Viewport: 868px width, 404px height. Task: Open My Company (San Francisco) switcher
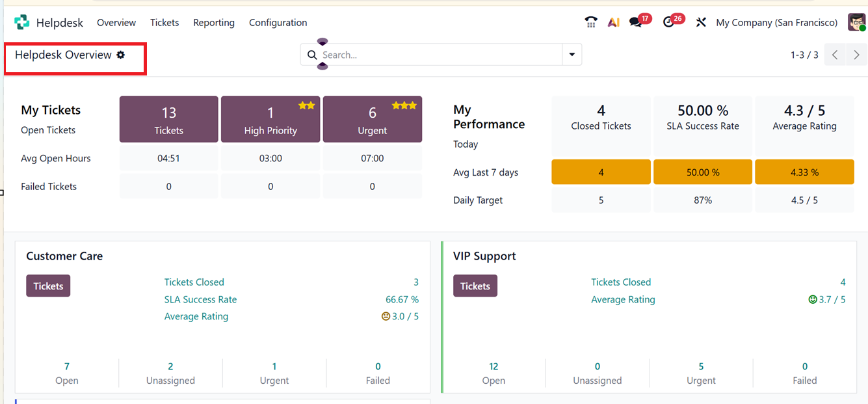[x=776, y=23]
